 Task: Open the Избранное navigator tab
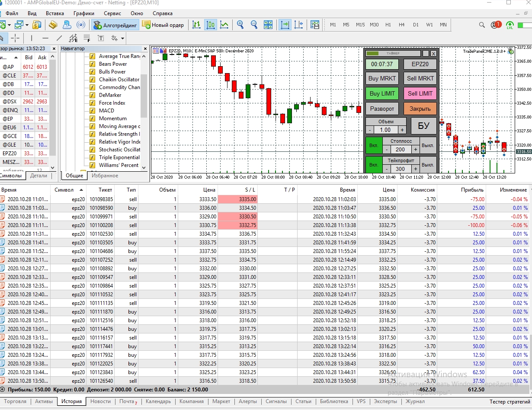point(105,176)
